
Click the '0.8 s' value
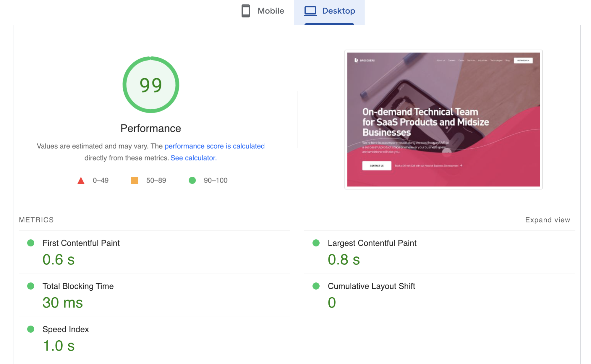click(344, 259)
